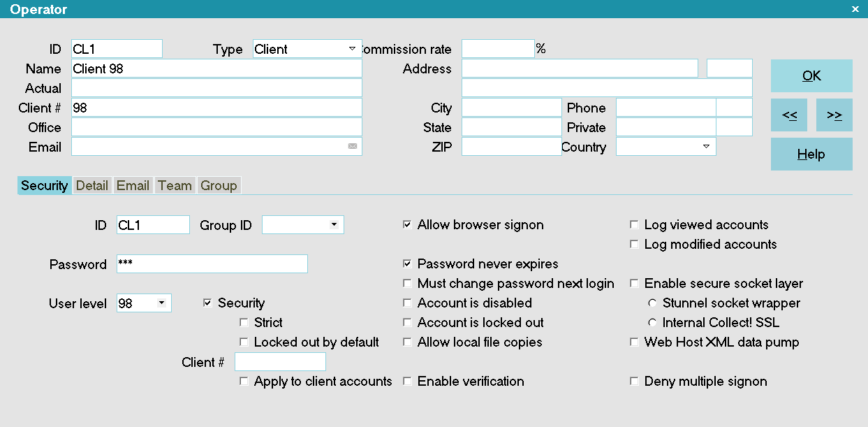
Task: Focus the ZIP input field
Action: coord(511,147)
